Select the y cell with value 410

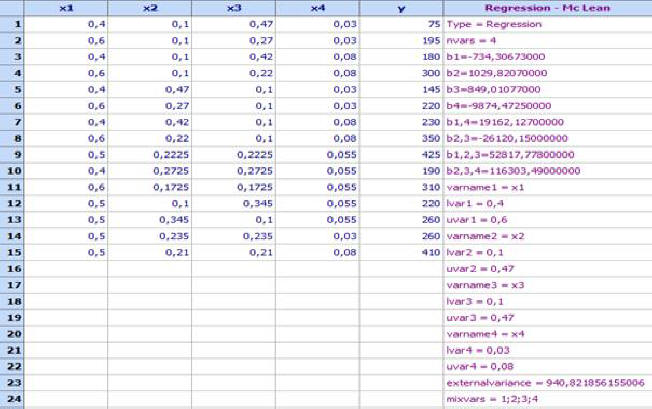(x=400, y=253)
